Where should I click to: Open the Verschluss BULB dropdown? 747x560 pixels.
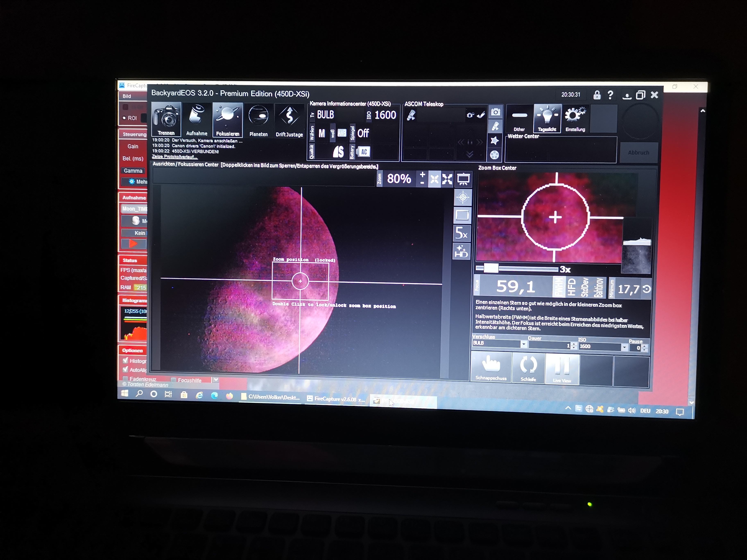523,344
